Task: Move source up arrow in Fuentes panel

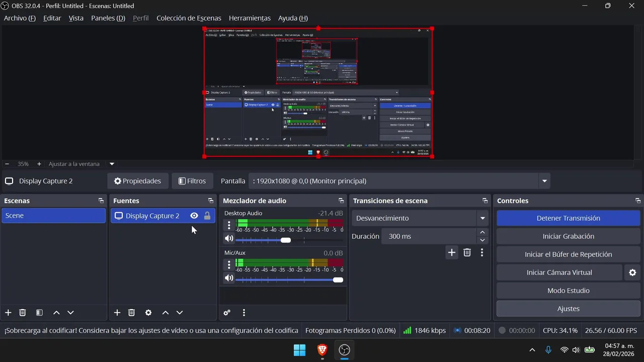Action: pos(165,313)
